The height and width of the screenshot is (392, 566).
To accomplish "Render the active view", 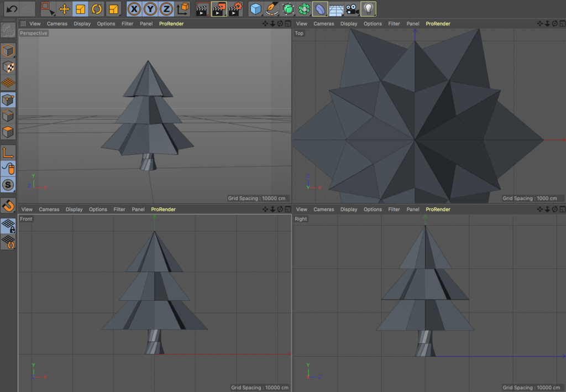I will (202, 9).
